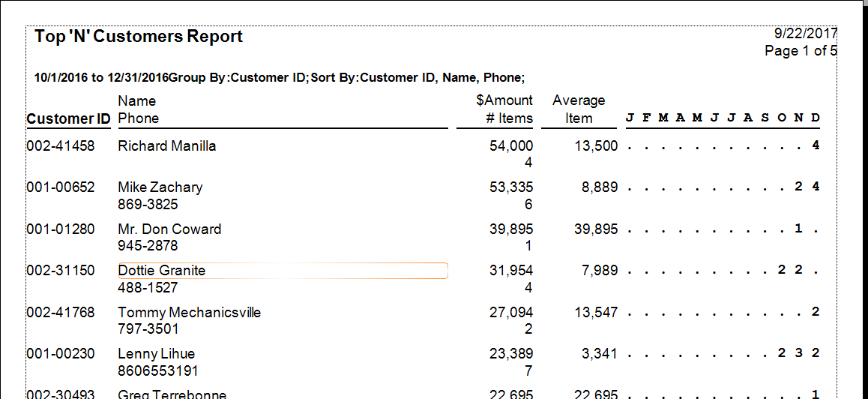Image resolution: width=868 pixels, height=399 pixels.
Task: Select customer ID 001-00230
Action: click(61, 354)
